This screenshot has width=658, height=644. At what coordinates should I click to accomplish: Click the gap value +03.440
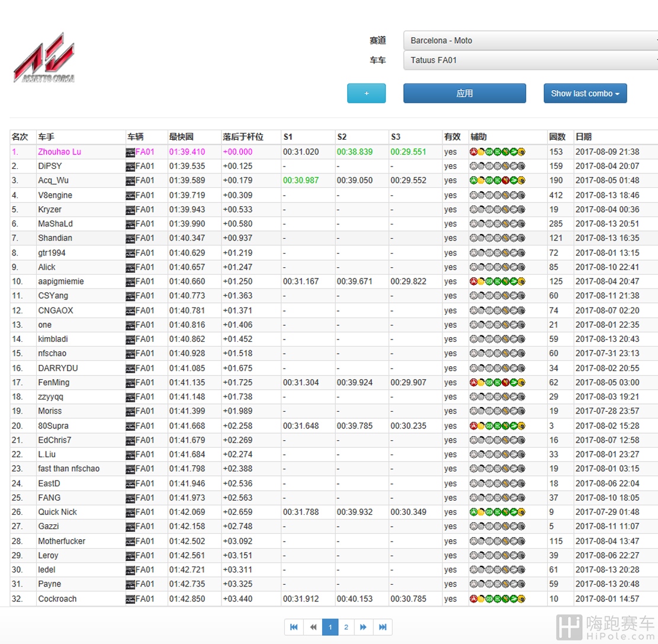[x=237, y=599]
